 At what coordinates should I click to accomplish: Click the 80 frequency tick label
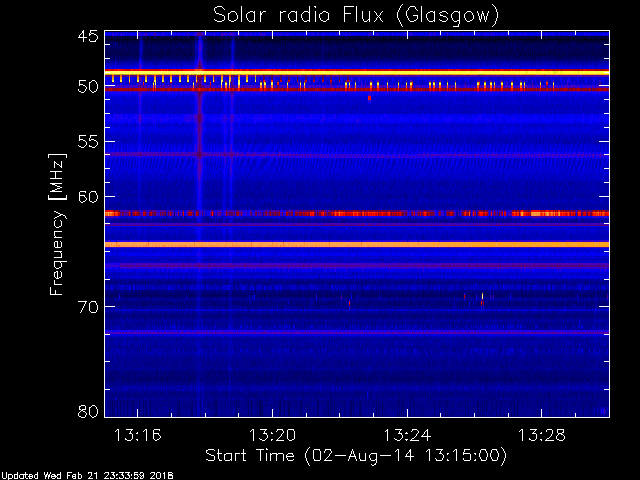pos(88,411)
